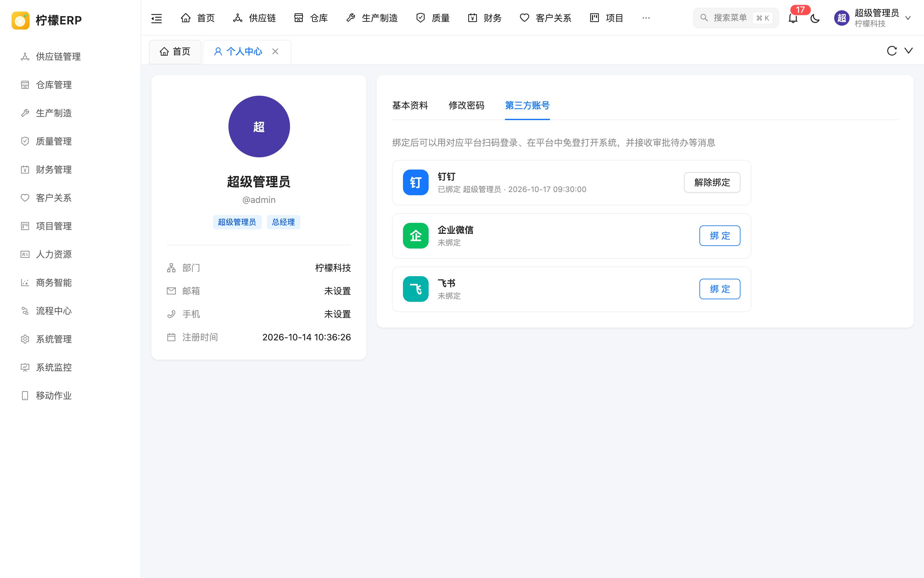Open the search menu field
Image resolution: width=924 pixels, height=578 pixels.
pos(736,18)
